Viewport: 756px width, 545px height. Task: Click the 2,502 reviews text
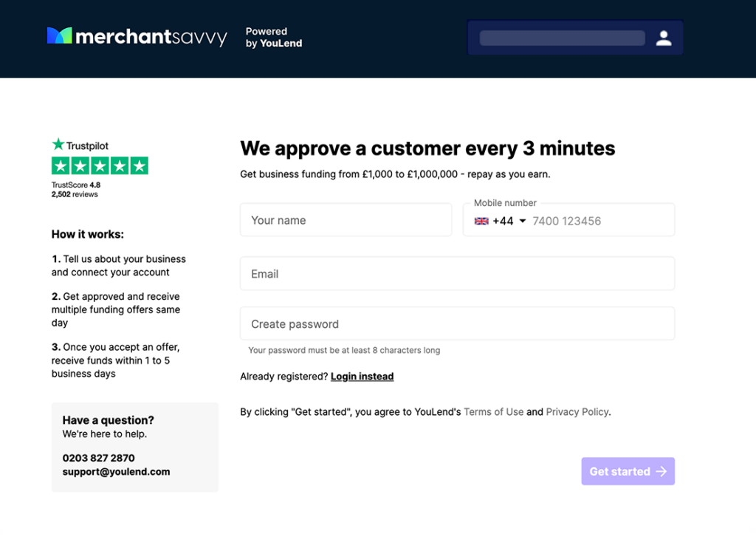[x=75, y=194]
